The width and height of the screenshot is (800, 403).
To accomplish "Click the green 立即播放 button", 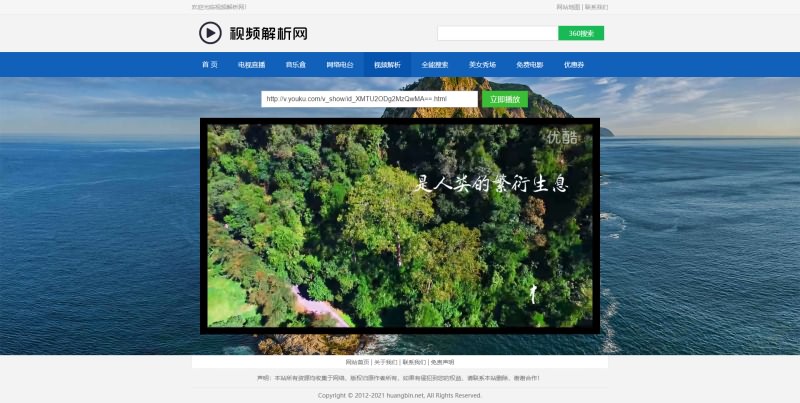I will (x=505, y=99).
